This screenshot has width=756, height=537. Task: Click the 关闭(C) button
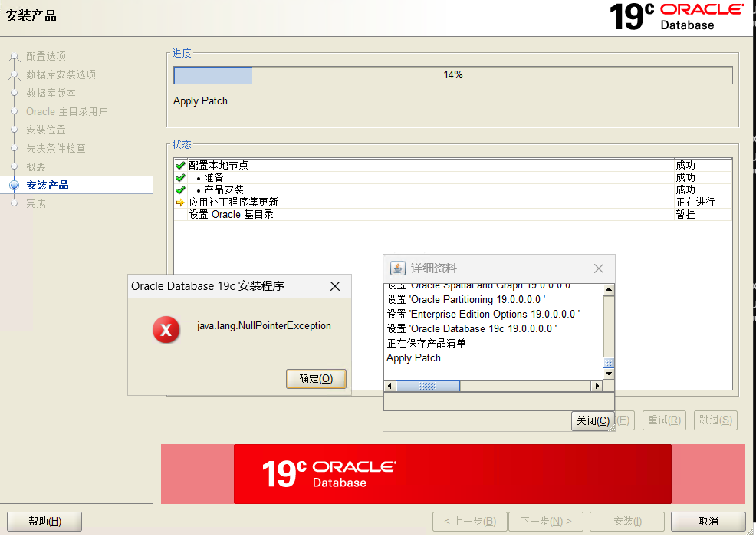(593, 420)
